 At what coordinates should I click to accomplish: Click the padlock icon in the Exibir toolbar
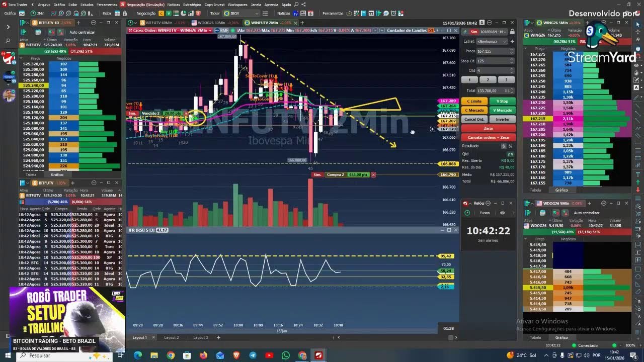click(124, 13)
